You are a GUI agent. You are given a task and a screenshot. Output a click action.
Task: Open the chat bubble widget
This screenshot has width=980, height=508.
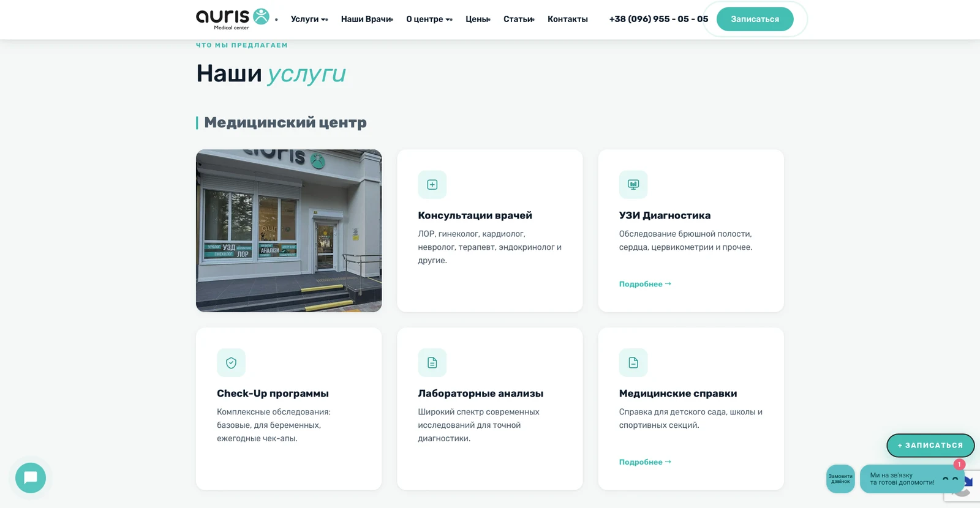pyautogui.click(x=31, y=478)
